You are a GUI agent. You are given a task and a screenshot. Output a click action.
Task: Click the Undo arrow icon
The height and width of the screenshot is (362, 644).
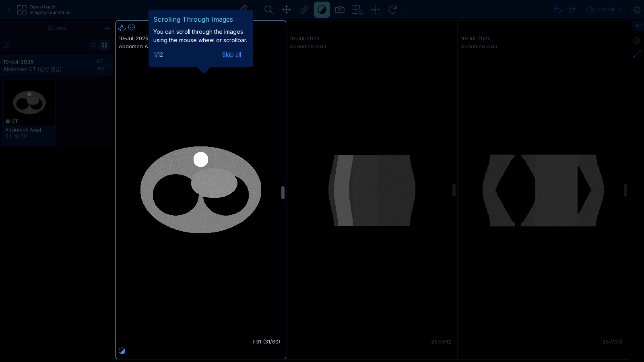(557, 10)
